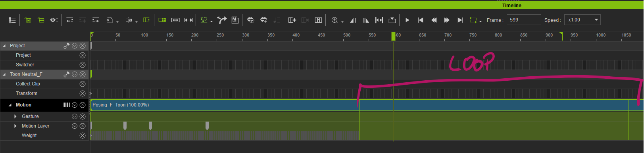Open the track list icon

12,20
